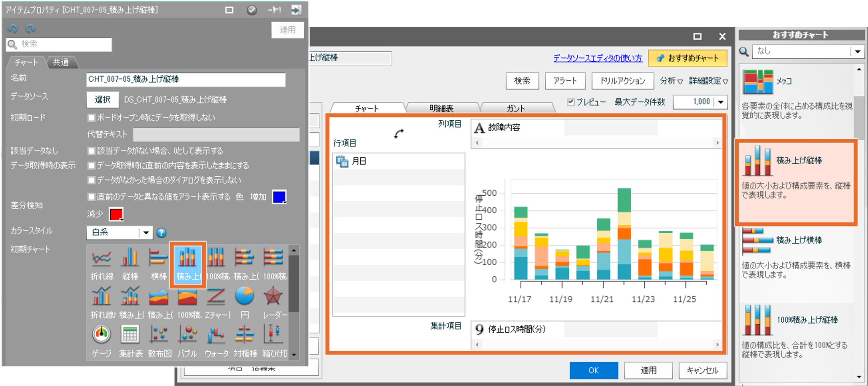Screen dimensions: 868x386
Task: Click the exit-arrow icon in properties title bar
Action: point(296,10)
